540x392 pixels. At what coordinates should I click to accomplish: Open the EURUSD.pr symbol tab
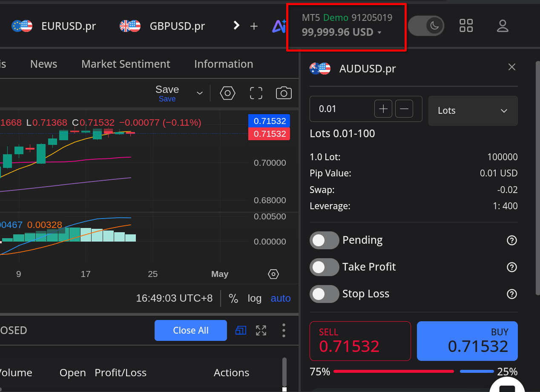54,26
